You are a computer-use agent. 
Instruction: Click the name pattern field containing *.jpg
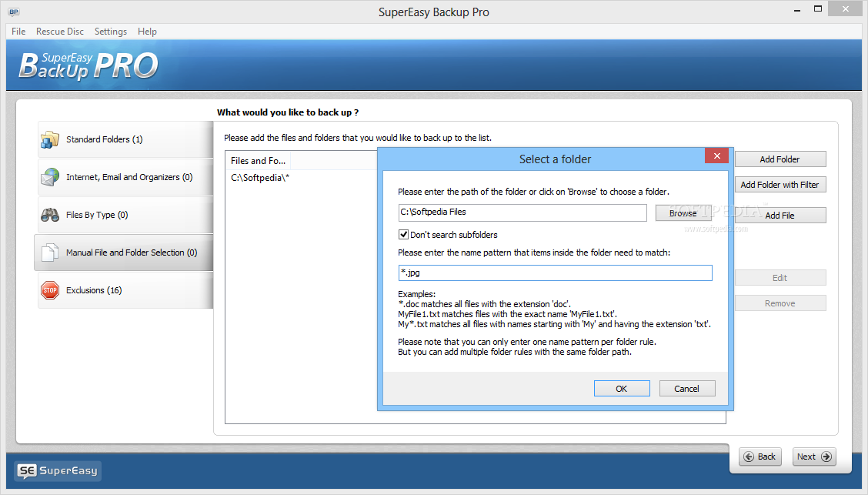click(556, 273)
